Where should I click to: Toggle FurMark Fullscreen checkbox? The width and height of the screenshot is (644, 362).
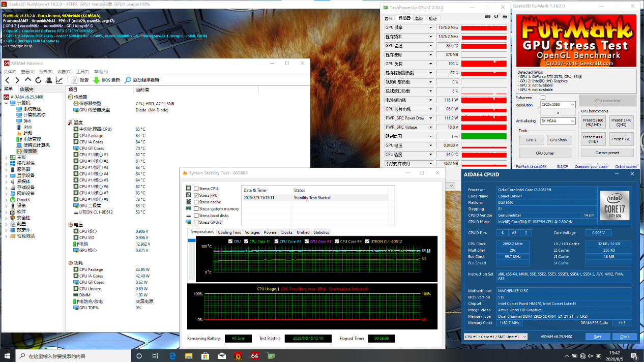click(543, 98)
